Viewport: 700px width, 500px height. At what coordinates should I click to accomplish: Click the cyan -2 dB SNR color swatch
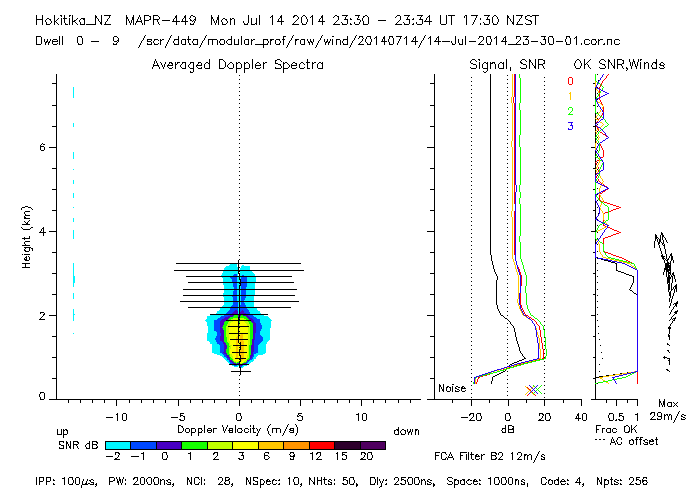(118, 445)
